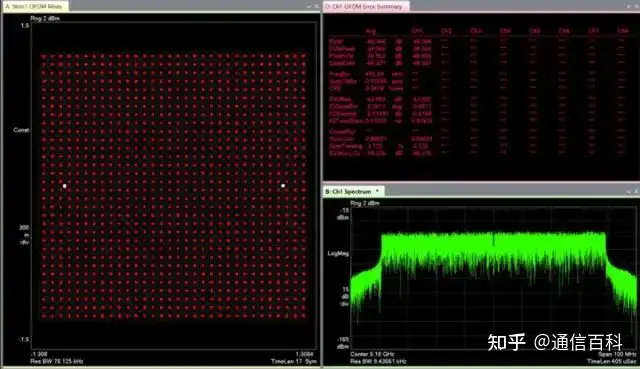The height and width of the screenshot is (369, 640).
Task: Open the Const trace format label
Action: click(21, 130)
